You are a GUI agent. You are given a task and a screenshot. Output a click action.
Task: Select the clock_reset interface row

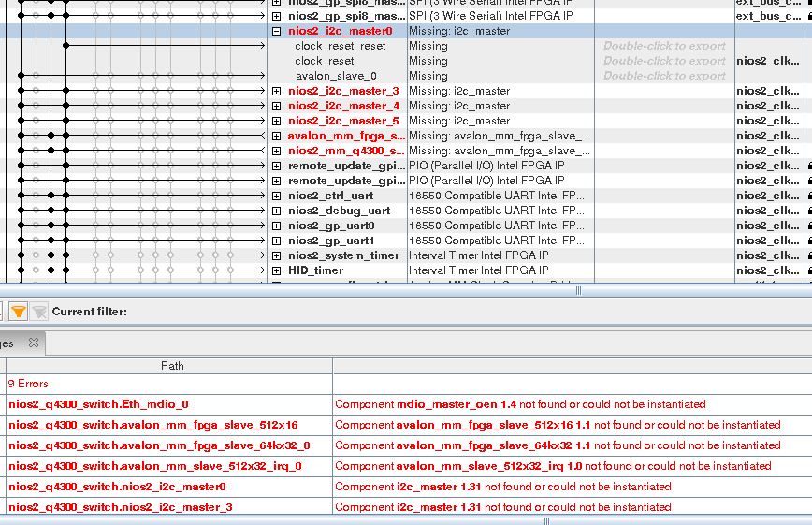click(325, 61)
